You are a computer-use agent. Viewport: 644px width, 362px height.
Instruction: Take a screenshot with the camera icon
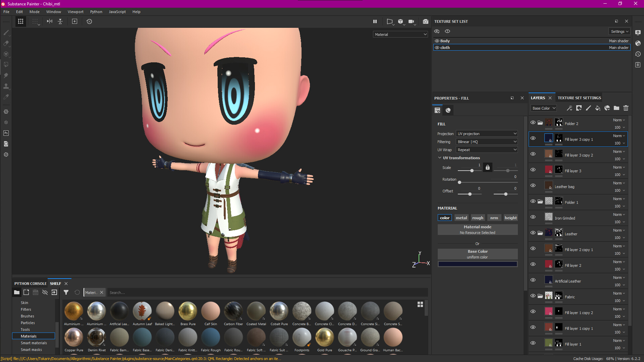click(425, 21)
